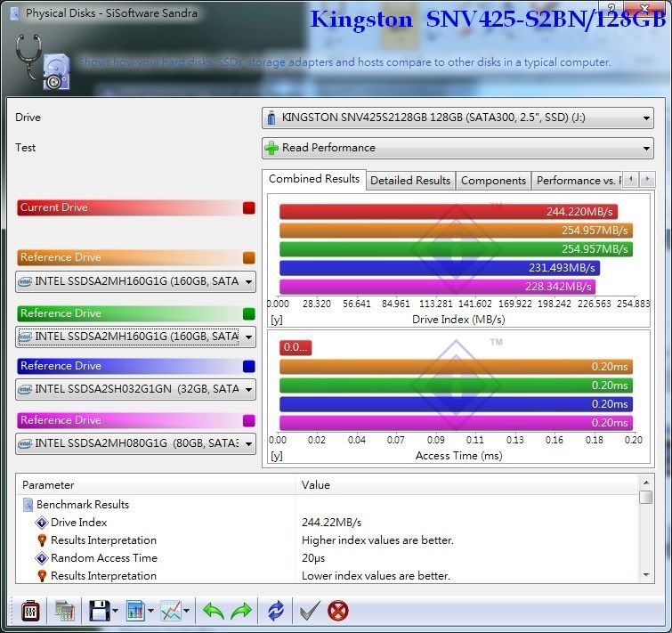Click the orange Reference Drive color swatch

point(249,257)
